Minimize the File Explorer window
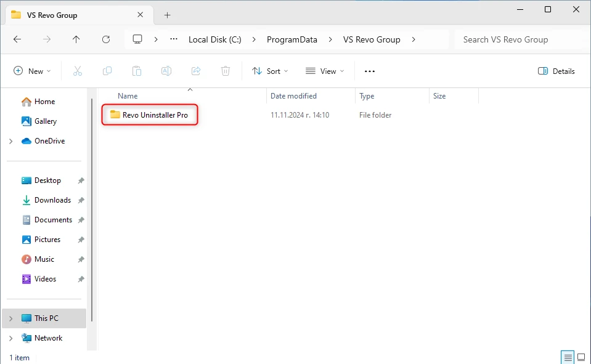 coord(520,9)
